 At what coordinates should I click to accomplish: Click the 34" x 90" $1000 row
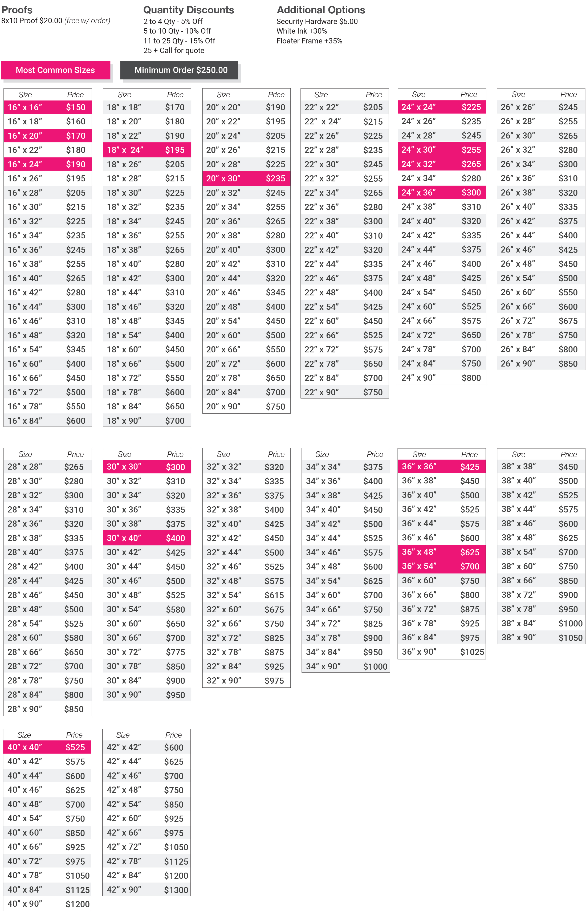pos(345,666)
